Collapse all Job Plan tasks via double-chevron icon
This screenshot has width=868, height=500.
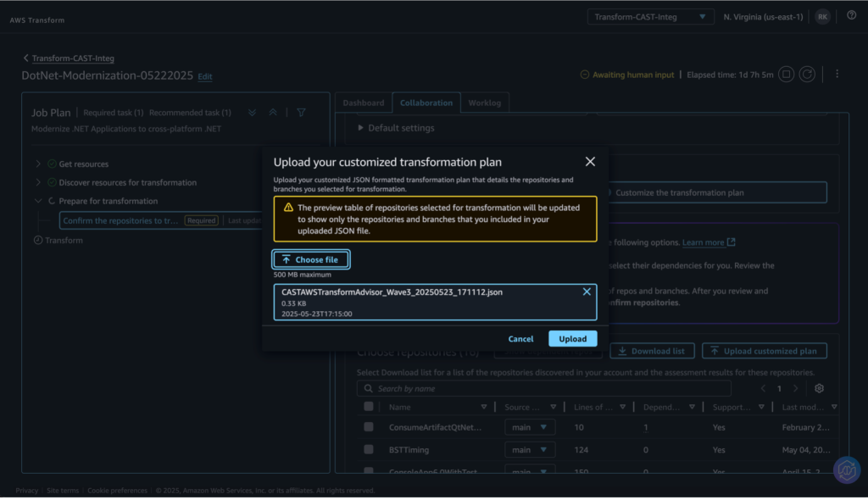(272, 111)
